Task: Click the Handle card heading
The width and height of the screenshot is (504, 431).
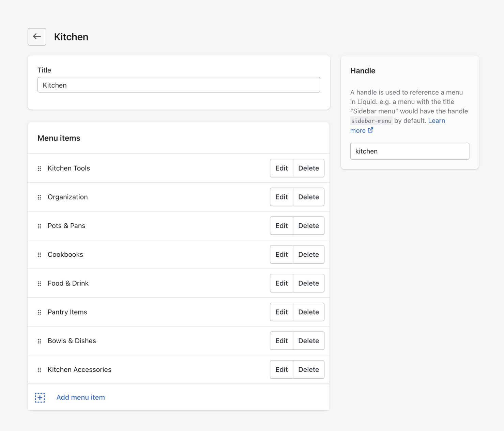Action: 363,70
